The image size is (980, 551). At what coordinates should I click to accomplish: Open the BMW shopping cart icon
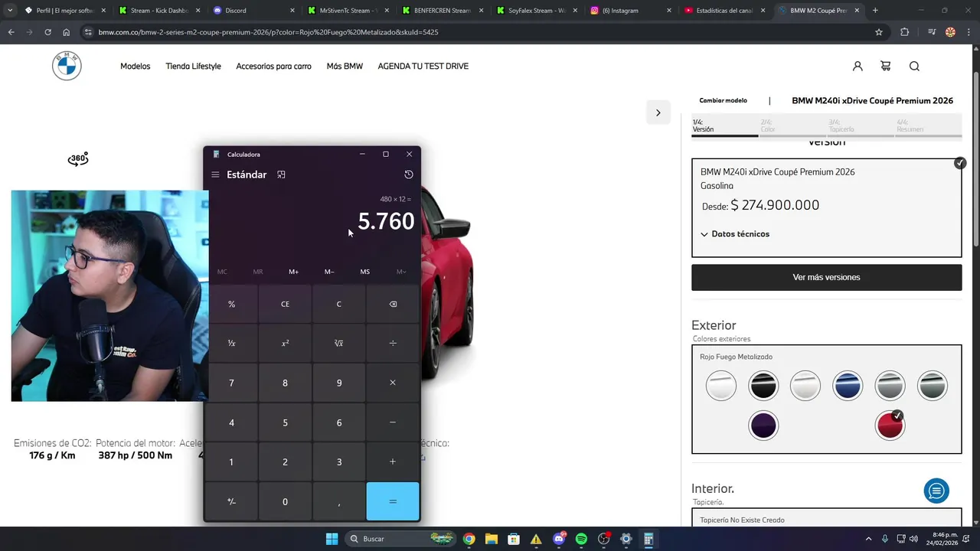tap(886, 66)
